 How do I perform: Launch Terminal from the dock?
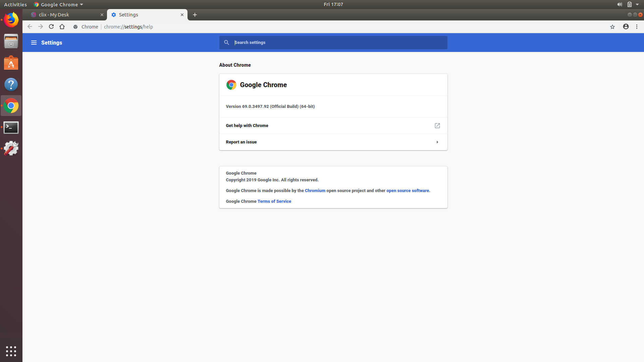[11, 127]
